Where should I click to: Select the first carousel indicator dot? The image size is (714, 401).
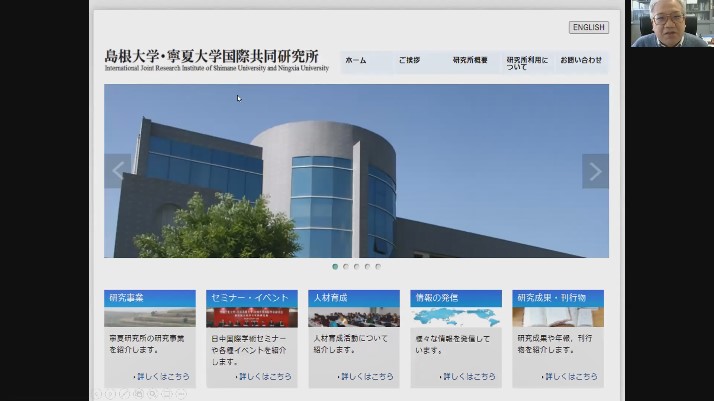(335, 267)
